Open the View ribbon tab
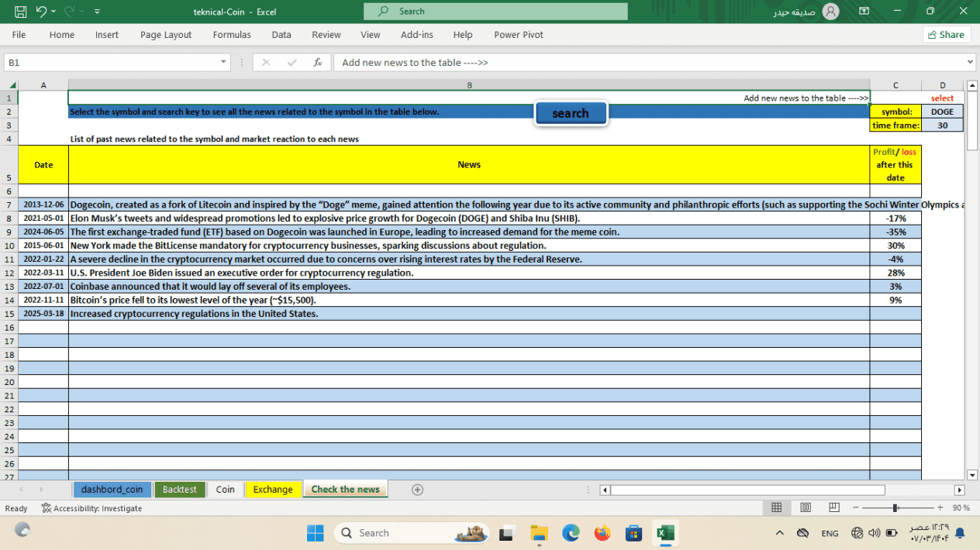This screenshot has width=980, height=550. pos(371,35)
